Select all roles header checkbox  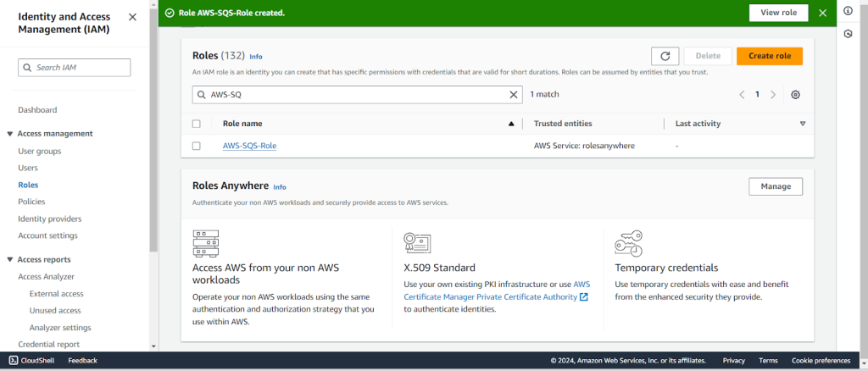coord(196,124)
